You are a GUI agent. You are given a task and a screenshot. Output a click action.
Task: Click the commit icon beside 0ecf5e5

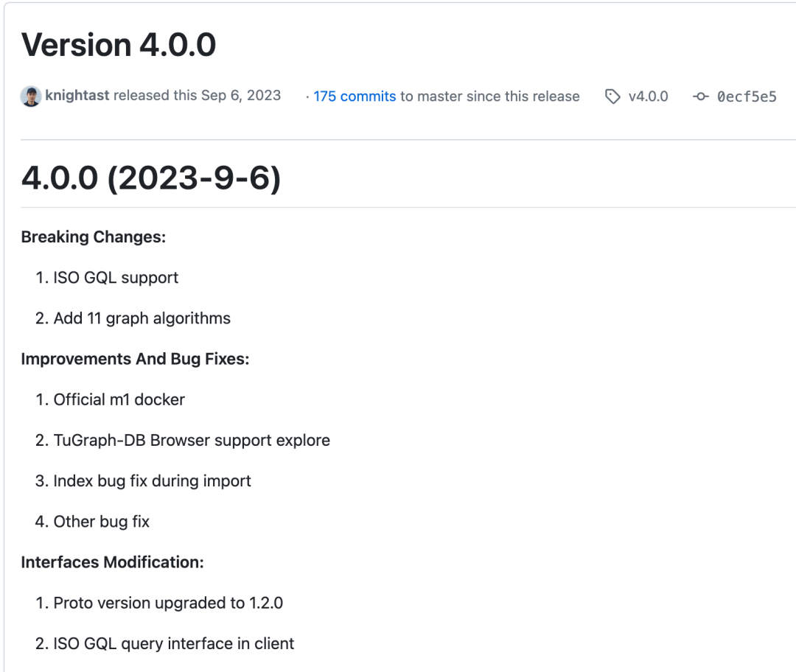701,97
